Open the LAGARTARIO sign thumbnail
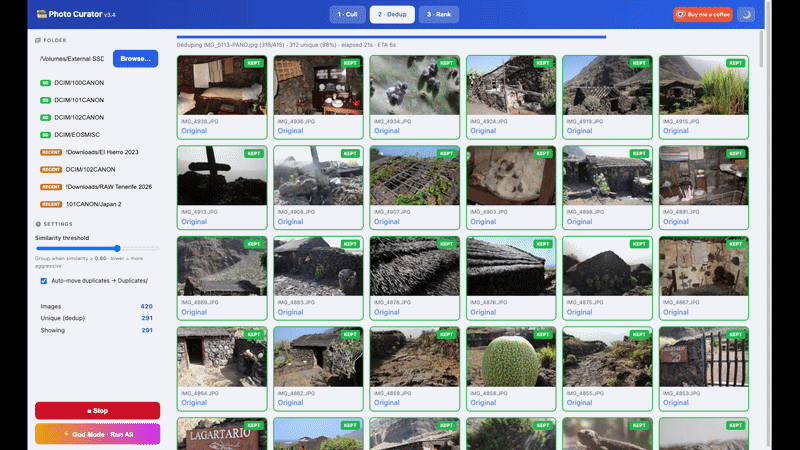This screenshot has width=800, height=450. 222,434
